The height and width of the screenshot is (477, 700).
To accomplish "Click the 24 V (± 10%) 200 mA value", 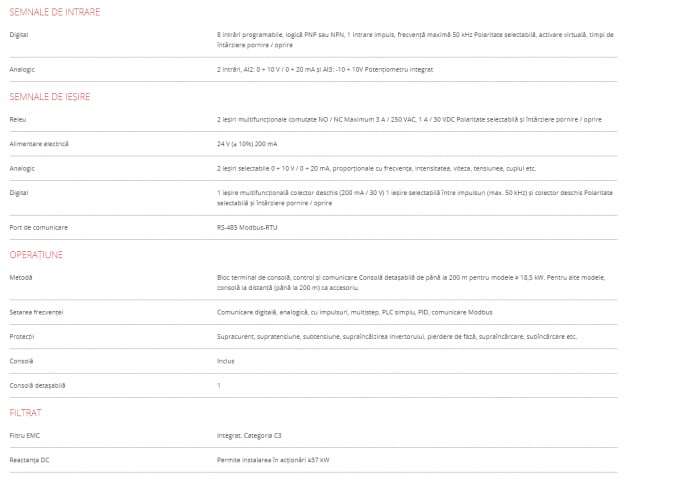I will (x=249, y=144).
